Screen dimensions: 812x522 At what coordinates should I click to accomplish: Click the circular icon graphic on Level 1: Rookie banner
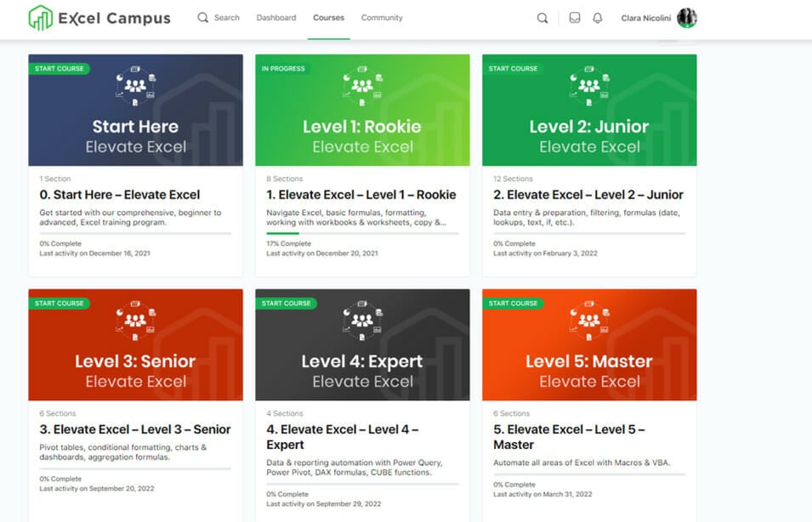coord(362,85)
